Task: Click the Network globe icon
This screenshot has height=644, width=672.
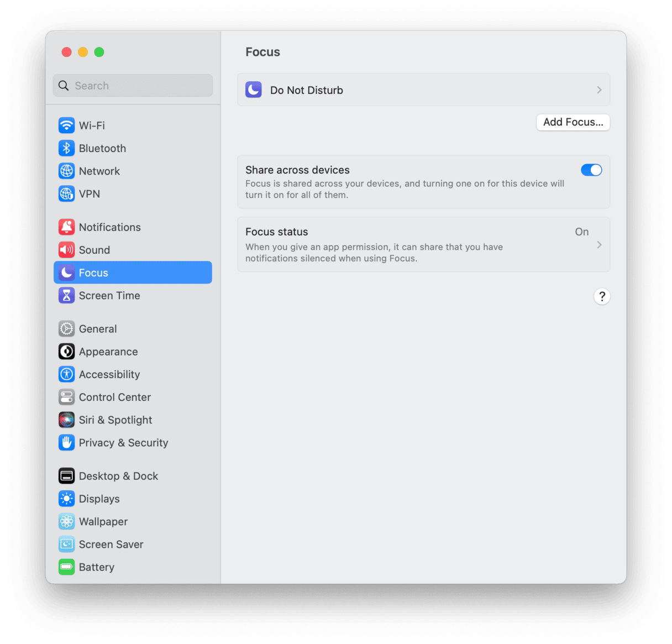Action: click(x=66, y=171)
